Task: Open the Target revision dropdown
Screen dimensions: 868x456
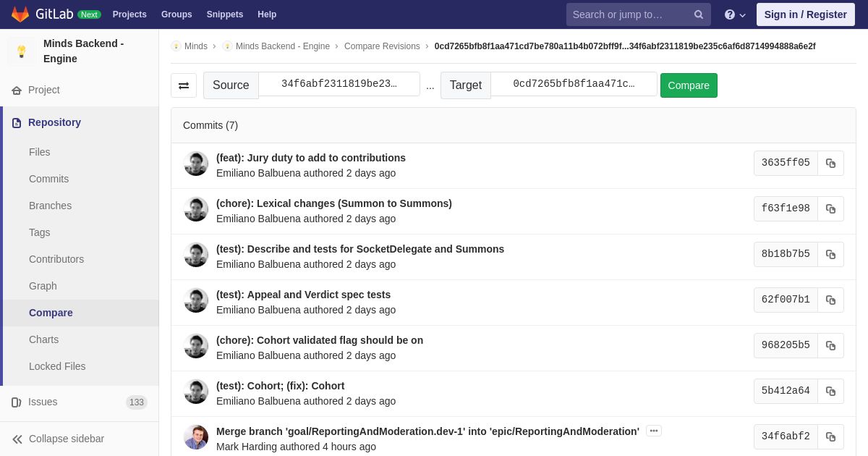Action: point(574,84)
